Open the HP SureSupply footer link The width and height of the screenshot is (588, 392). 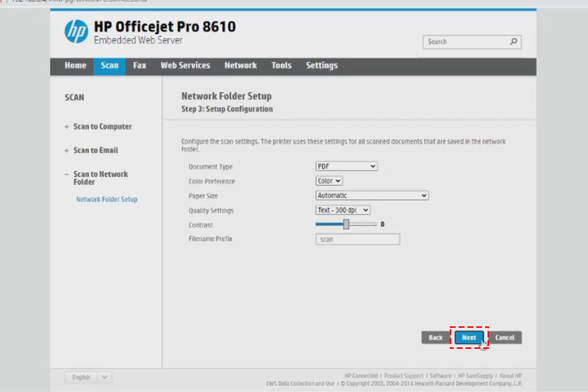coord(475,376)
